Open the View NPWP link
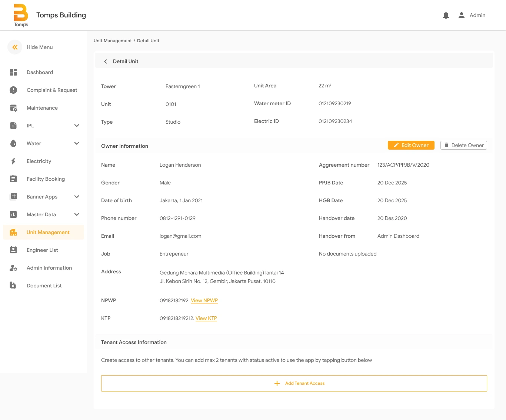The image size is (506, 420). point(204,300)
